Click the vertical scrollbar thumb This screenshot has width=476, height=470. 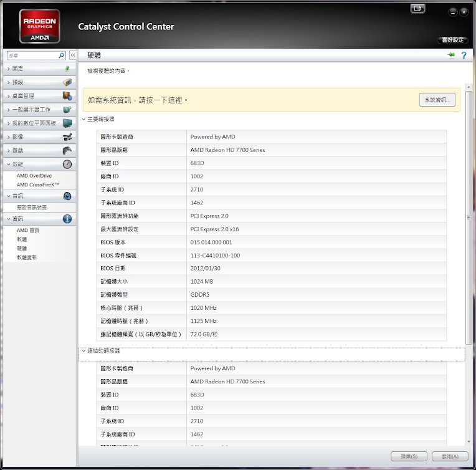tap(469, 217)
